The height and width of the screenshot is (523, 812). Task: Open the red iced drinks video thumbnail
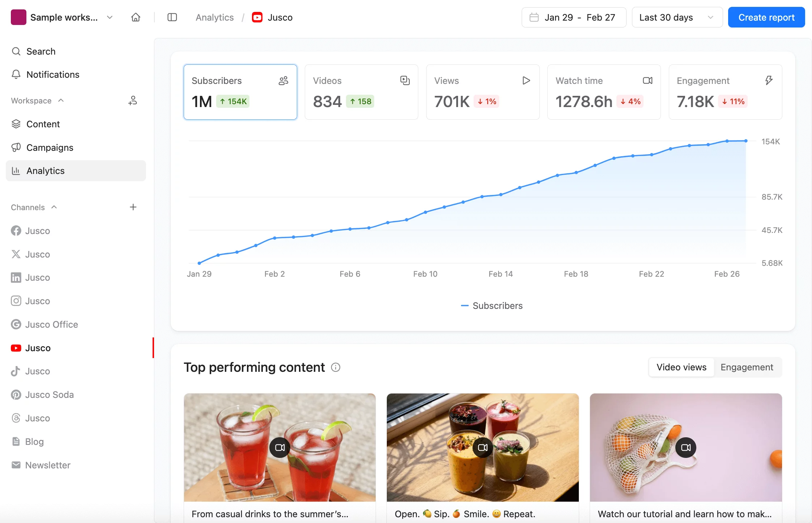pos(280,447)
